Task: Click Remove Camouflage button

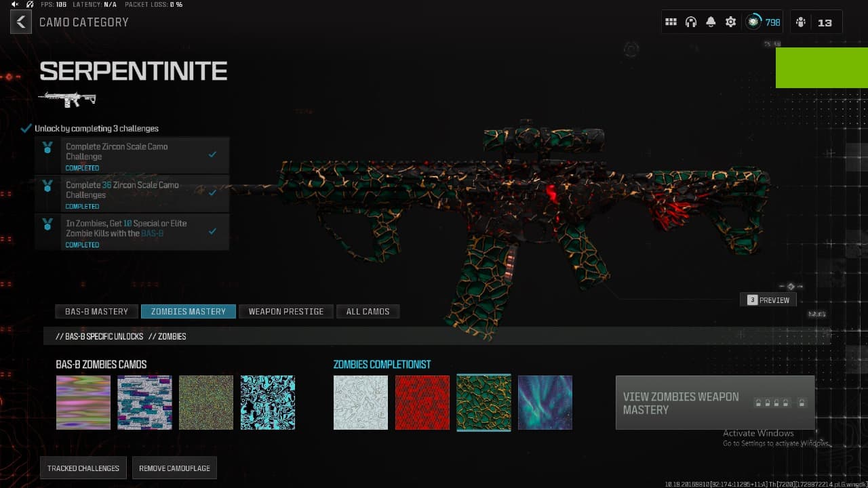Action: (x=174, y=468)
